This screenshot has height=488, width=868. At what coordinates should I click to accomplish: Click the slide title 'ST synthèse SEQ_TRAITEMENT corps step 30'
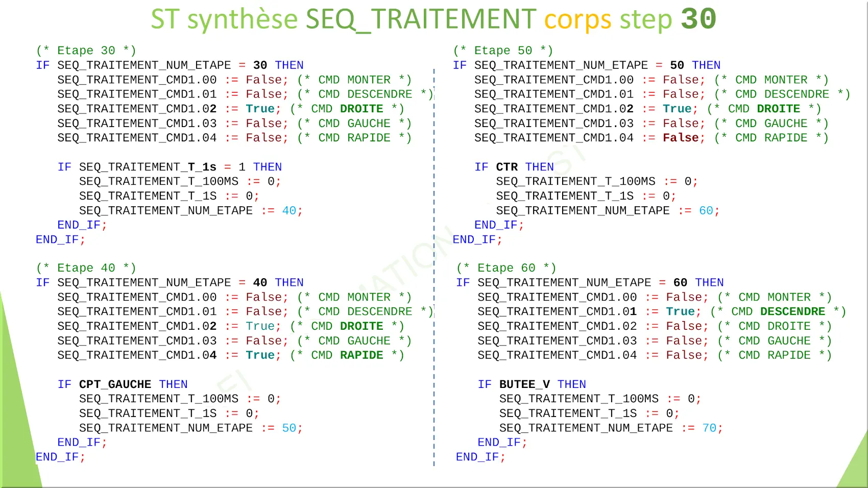point(433,19)
